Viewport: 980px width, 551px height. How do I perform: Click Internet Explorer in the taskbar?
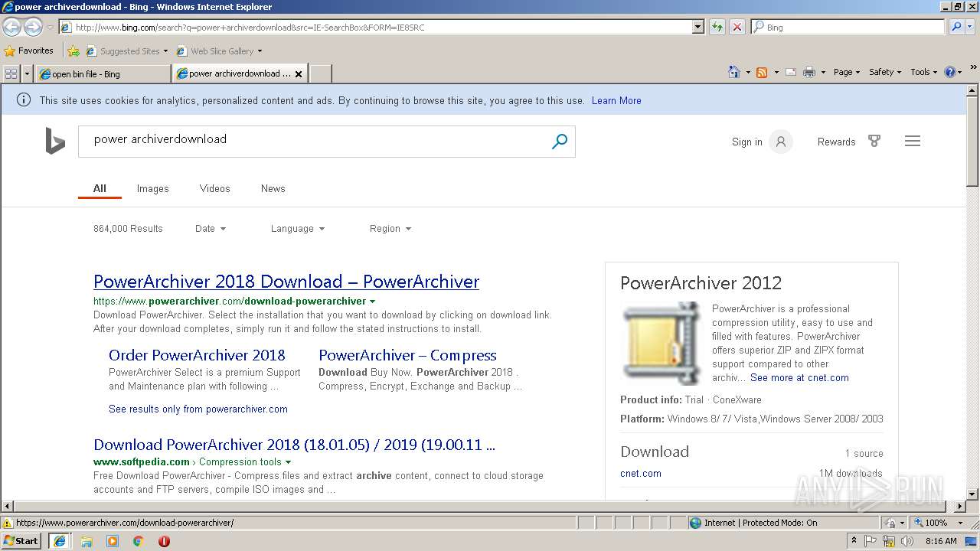pyautogui.click(x=60, y=541)
